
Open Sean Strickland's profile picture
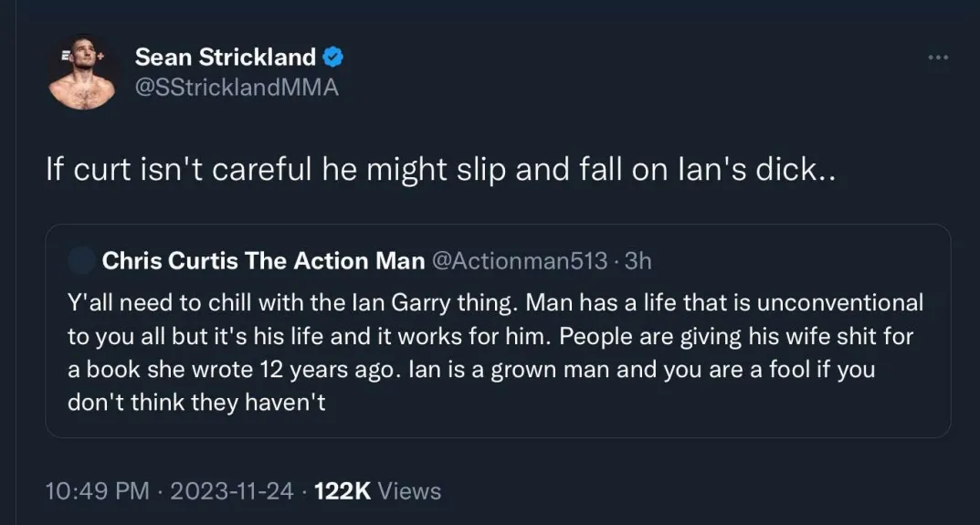(x=82, y=74)
